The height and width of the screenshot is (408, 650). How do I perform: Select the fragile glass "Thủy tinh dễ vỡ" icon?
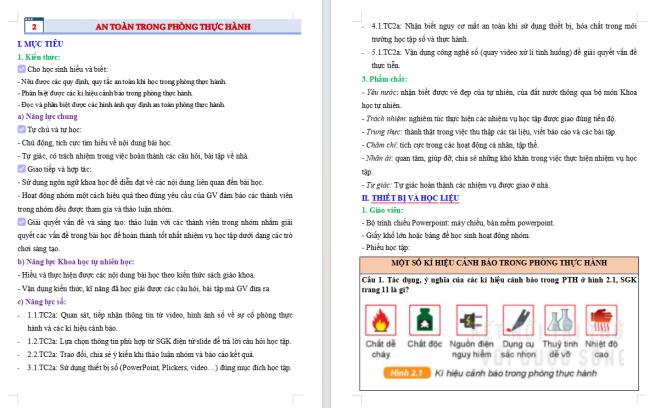pos(560,320)
